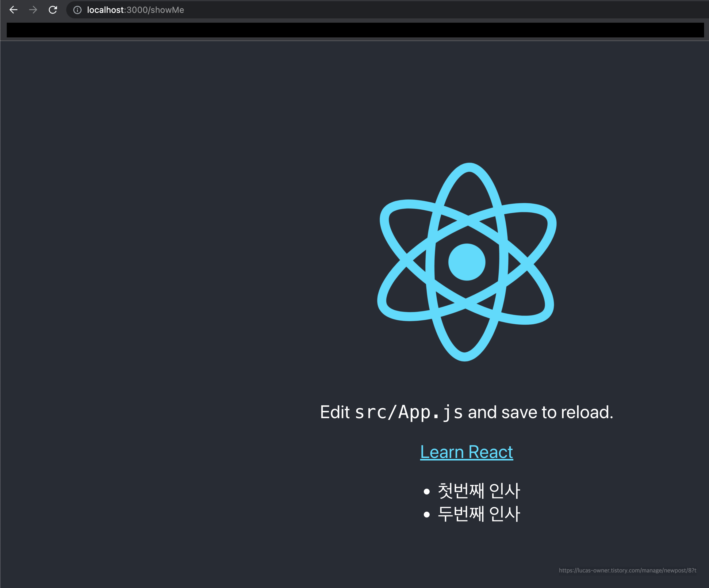Open the site information icon
Screen dimensions: 709x588
tap(77, 10)
